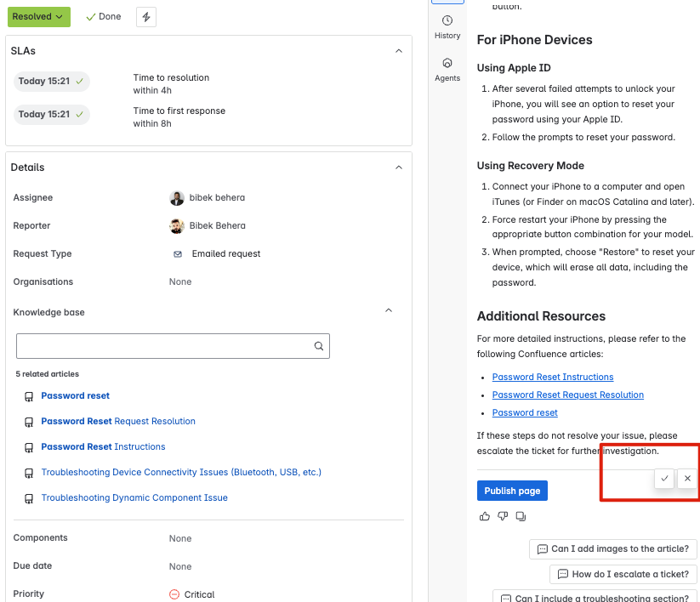Click the Done status label
The image size is (700, 602).
coord(104,16)
